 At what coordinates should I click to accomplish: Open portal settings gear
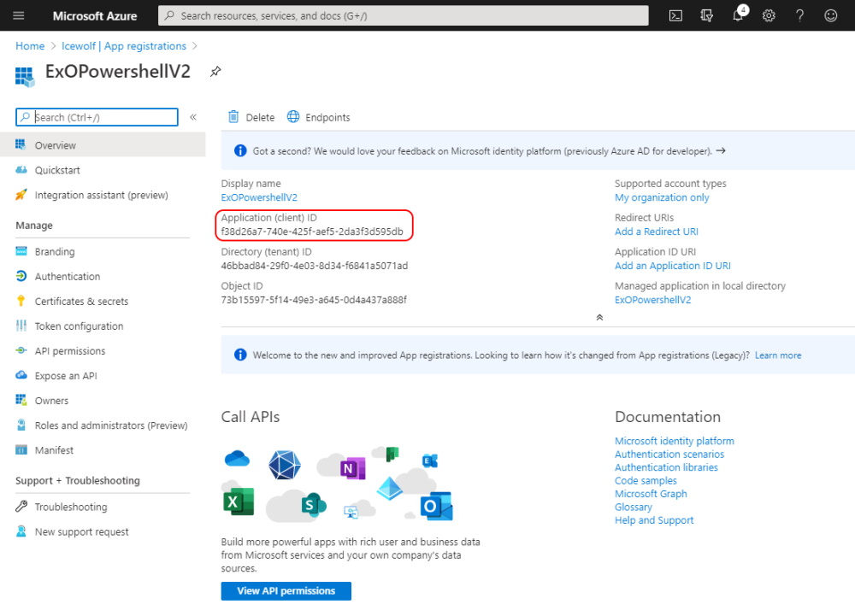click(769, 15)
